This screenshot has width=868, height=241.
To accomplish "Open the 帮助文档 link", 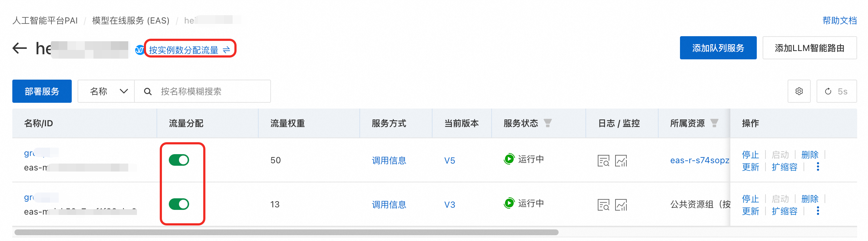I will [x=839, y=21].
